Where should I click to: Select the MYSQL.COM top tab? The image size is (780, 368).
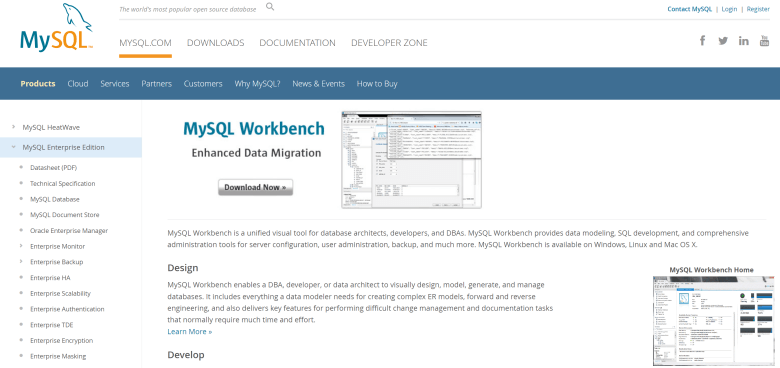point(145,43)
